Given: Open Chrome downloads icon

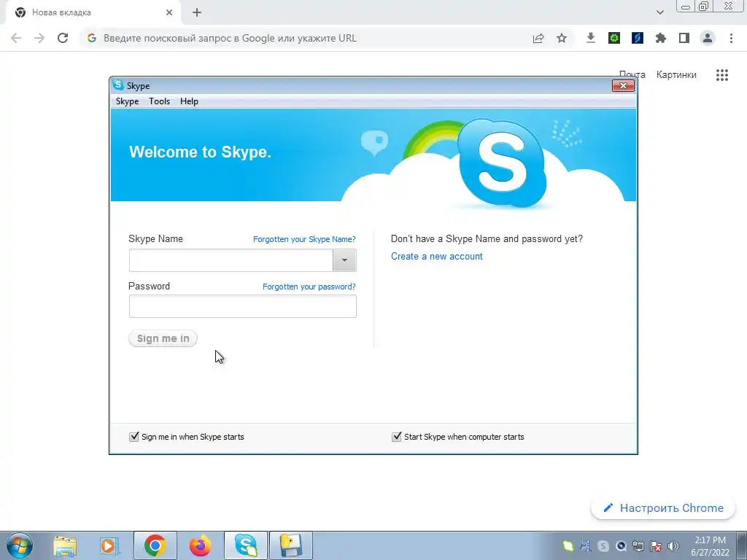Looking at the screenshot, I should tap(591, 38).
